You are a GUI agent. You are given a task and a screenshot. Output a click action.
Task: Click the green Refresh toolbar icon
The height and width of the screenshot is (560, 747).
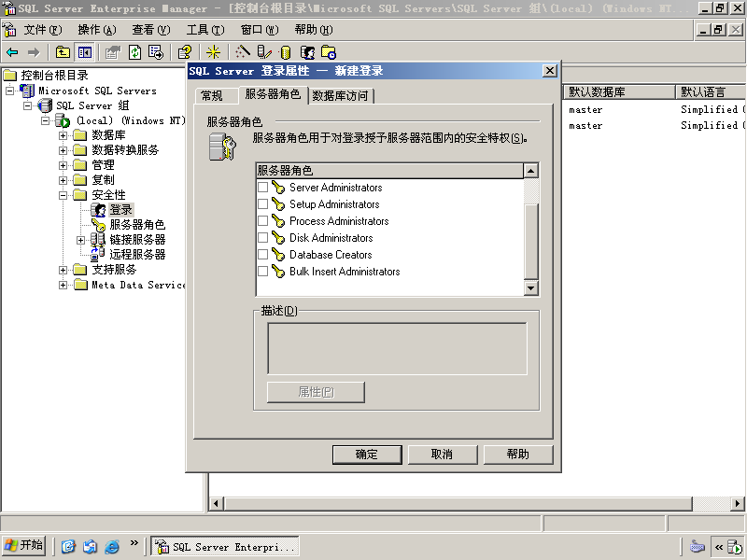134,52
